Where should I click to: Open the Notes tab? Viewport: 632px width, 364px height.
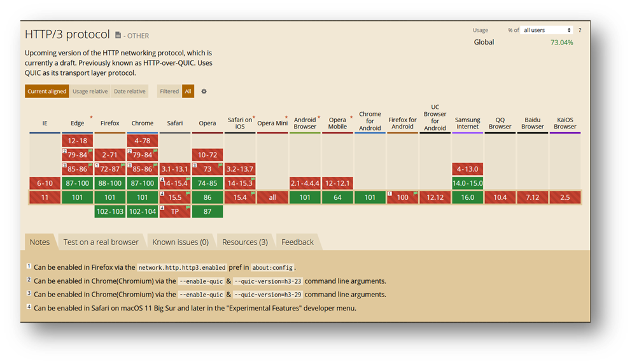coord(39,242)
